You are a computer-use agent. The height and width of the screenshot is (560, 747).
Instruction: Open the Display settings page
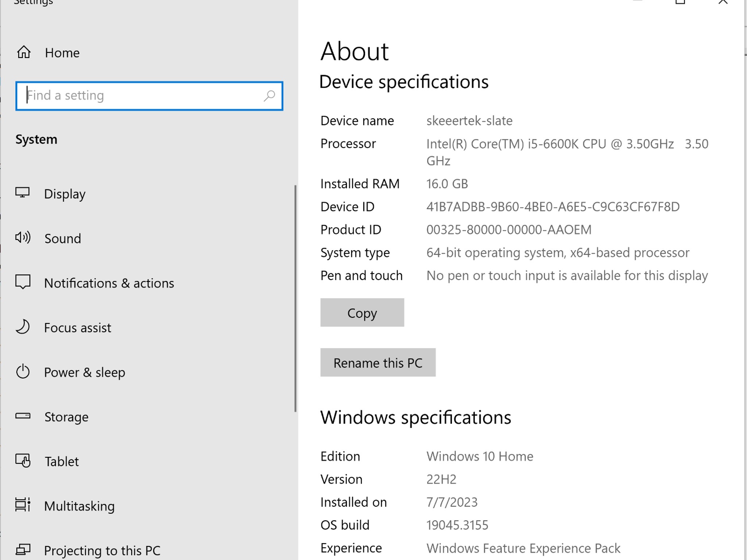(65, 194)
